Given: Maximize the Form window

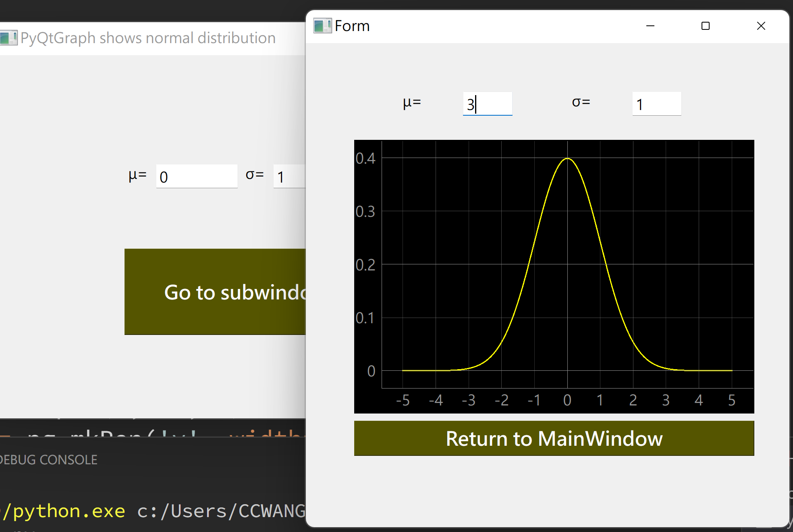Looking at the screenshot, I should pyautogui.click(x=705, y=26).
